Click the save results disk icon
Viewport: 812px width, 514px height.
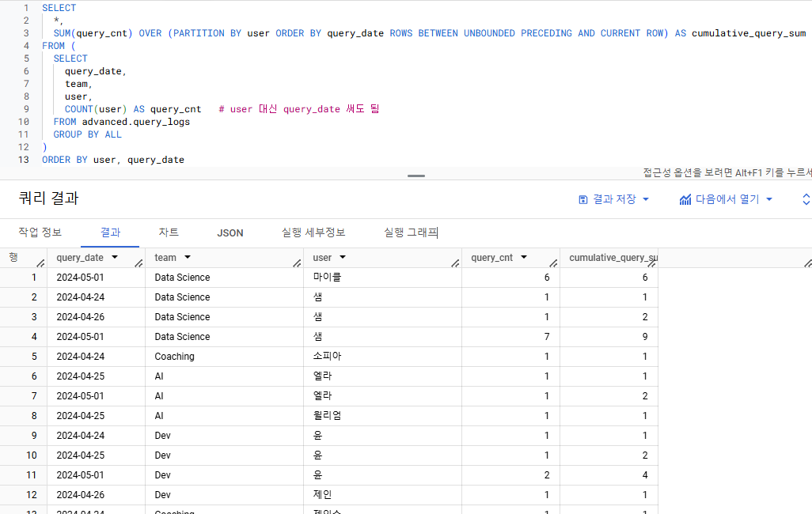click(x=583, y=200)
